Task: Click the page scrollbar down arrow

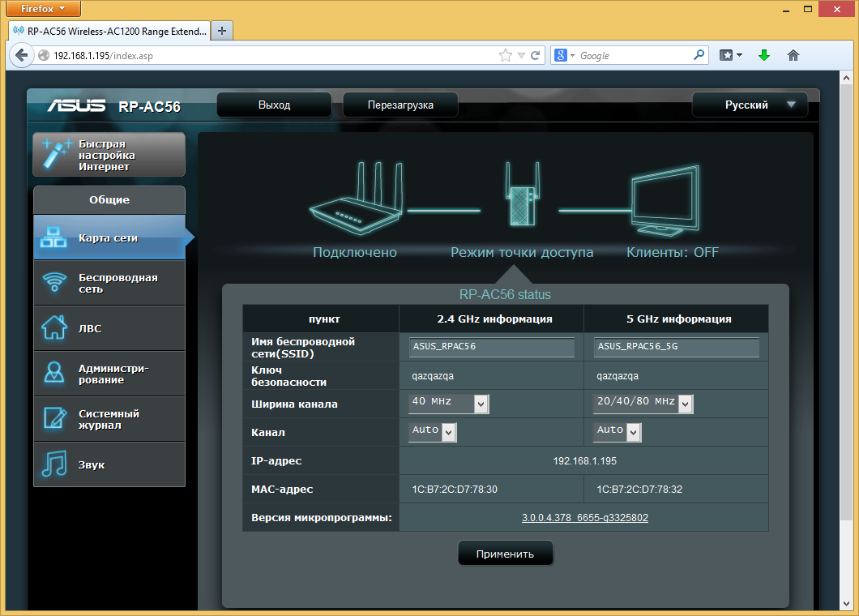Action: (x=846, y=604)
